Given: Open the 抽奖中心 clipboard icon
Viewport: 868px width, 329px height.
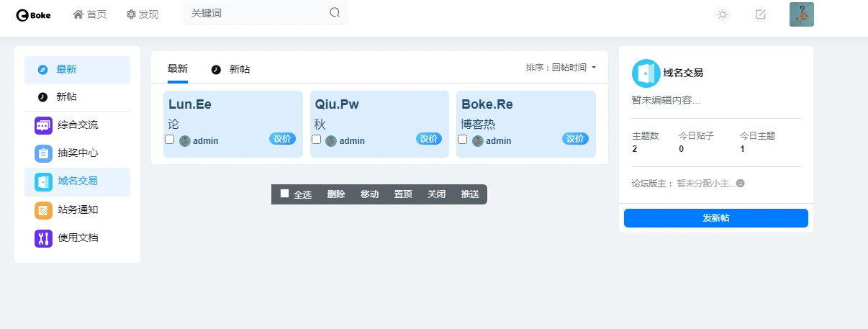Looking at the screenshot, I should click(x=43, y=153).
